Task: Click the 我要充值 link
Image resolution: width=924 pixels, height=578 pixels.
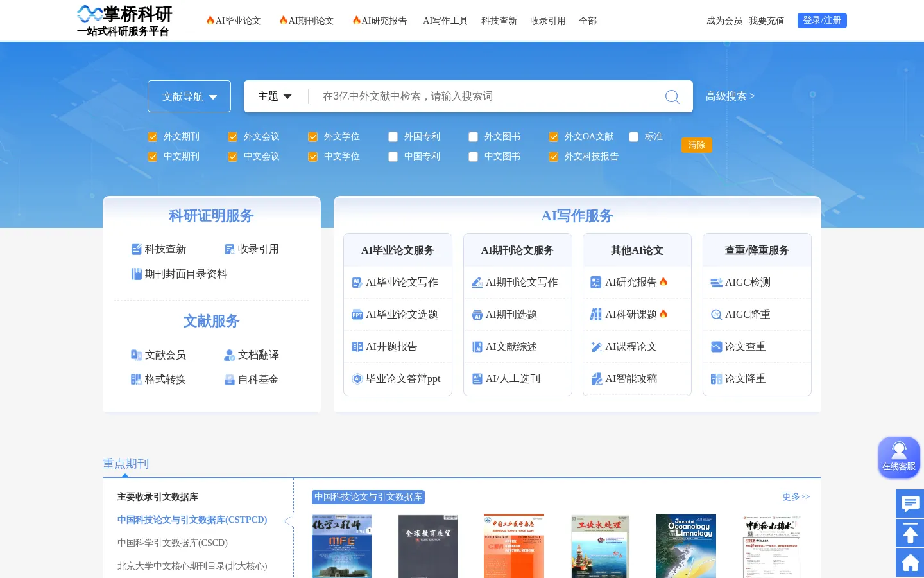Action: pos(767,21)
